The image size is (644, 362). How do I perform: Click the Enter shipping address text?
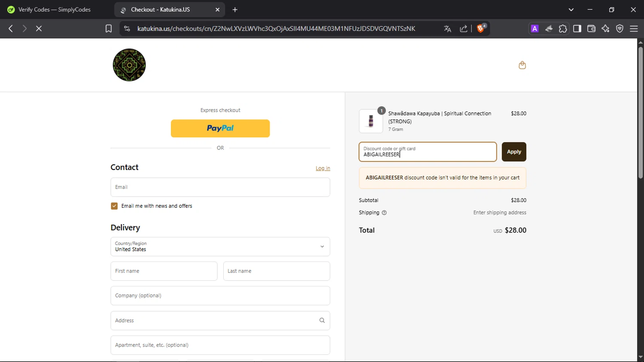(x=500, y=213)
